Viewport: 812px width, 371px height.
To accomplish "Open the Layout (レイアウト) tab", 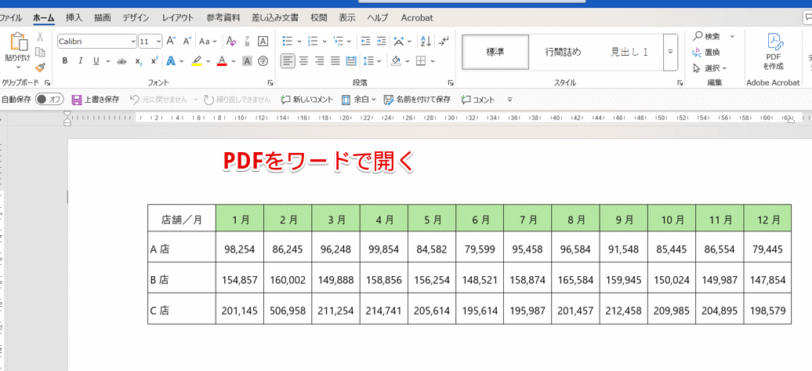I will coord(178,18).
